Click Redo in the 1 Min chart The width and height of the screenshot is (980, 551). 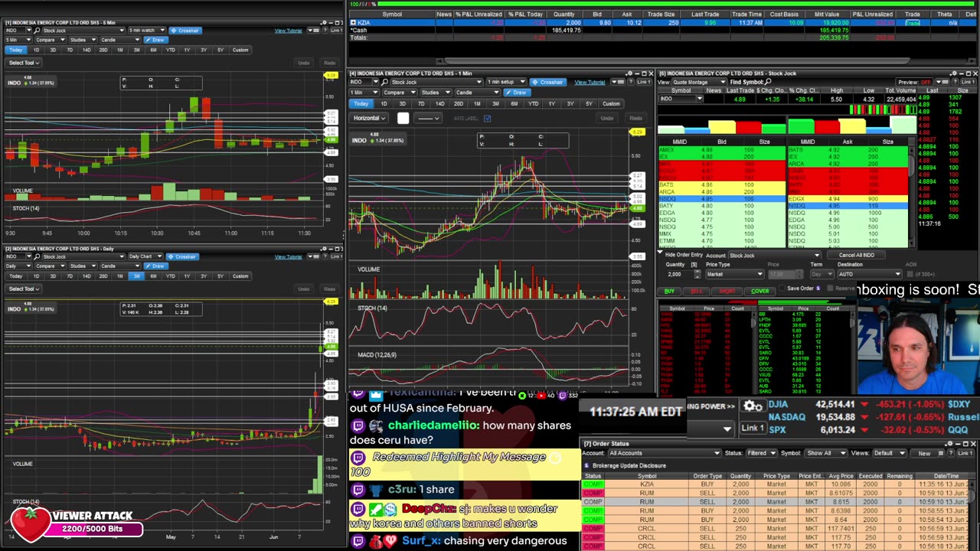635,119
